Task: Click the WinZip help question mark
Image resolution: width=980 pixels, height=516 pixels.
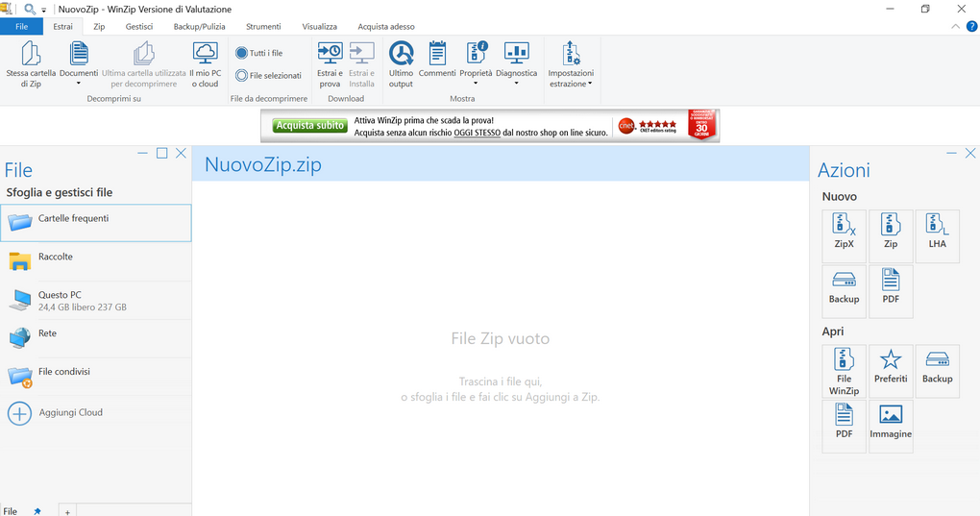Action: (x=972, y=26)
